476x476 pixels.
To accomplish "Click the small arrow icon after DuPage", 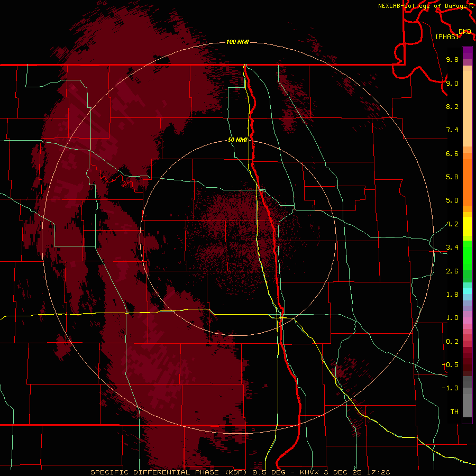I will click(x=471, y=5).
